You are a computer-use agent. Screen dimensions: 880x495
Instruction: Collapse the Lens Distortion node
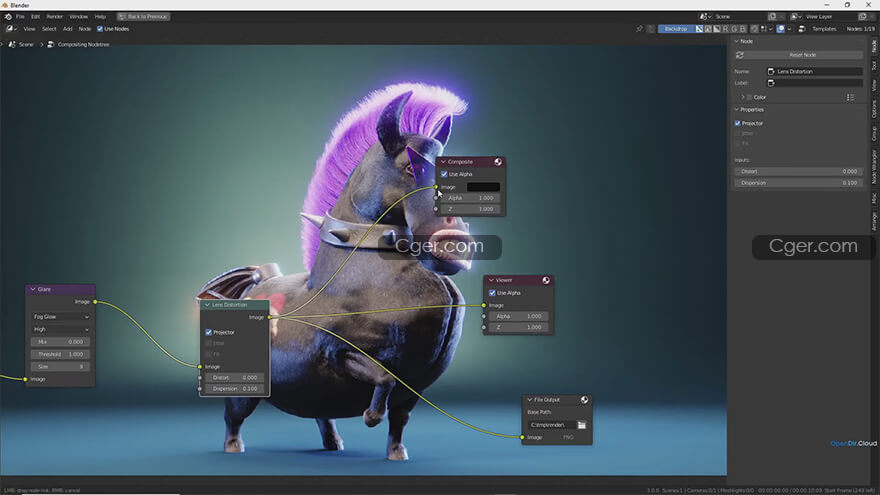(x=207, y=305)
